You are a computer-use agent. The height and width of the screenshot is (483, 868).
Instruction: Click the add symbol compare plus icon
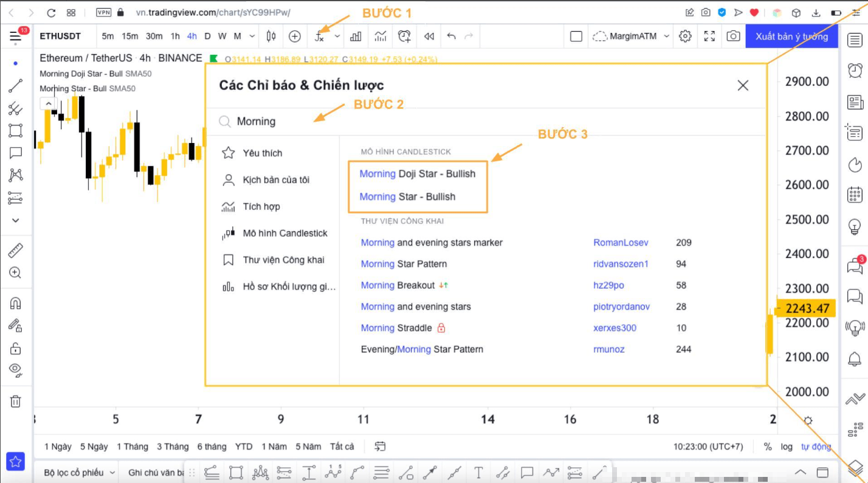[x=295, y=36]
